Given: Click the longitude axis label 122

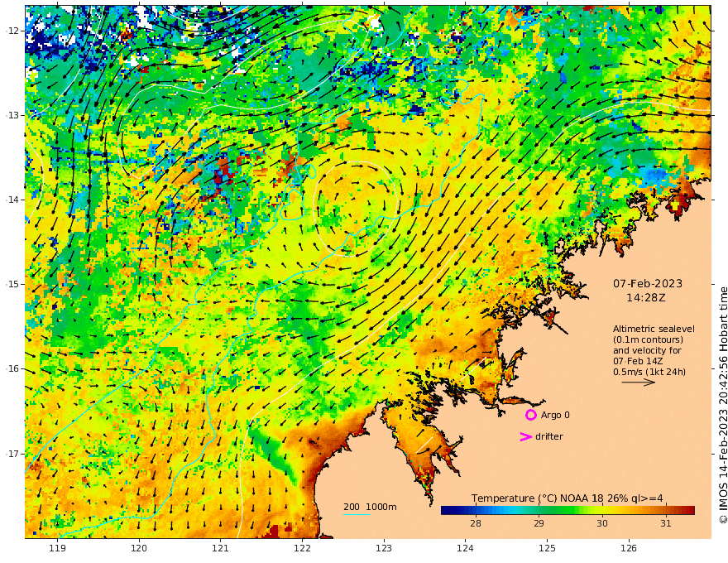Looking at the screenshot, I should (302, 549).
